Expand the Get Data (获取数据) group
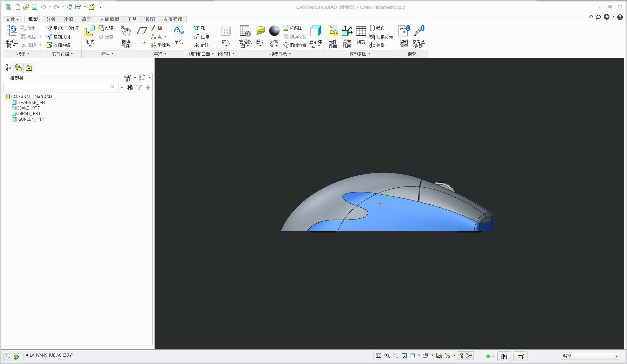This screenshot has width=627, height=364. [62, 54]
